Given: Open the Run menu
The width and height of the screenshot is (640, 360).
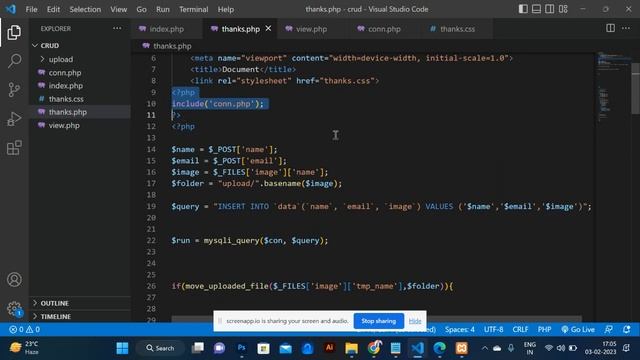Looking at the screenshot, I should tap(162, 9).
